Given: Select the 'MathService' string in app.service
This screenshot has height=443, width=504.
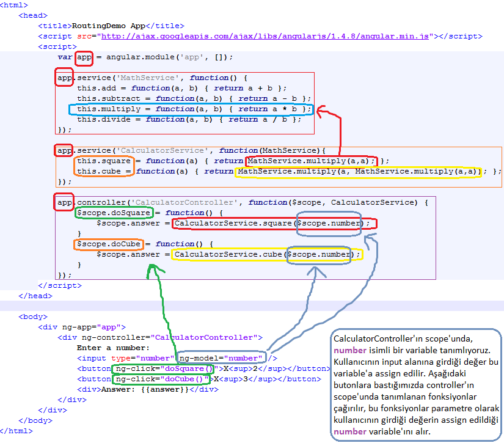Looking at the screenshot, I should click(x=148, y=78).
